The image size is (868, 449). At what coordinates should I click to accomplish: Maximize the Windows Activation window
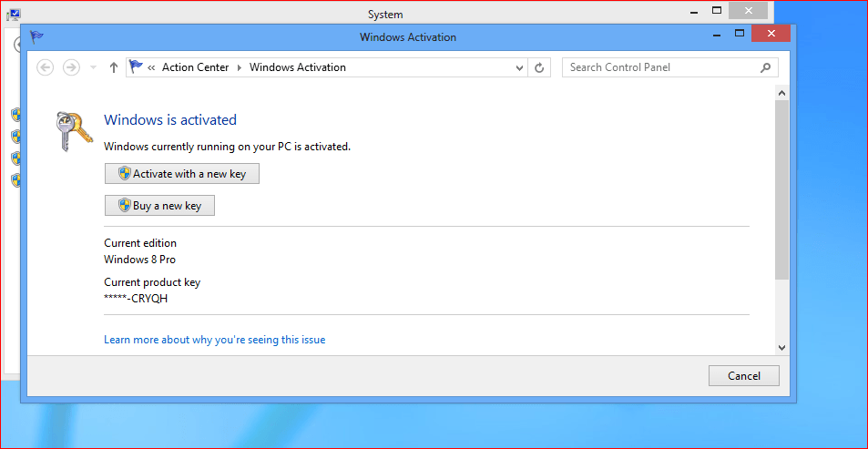[x=739, y=34]
